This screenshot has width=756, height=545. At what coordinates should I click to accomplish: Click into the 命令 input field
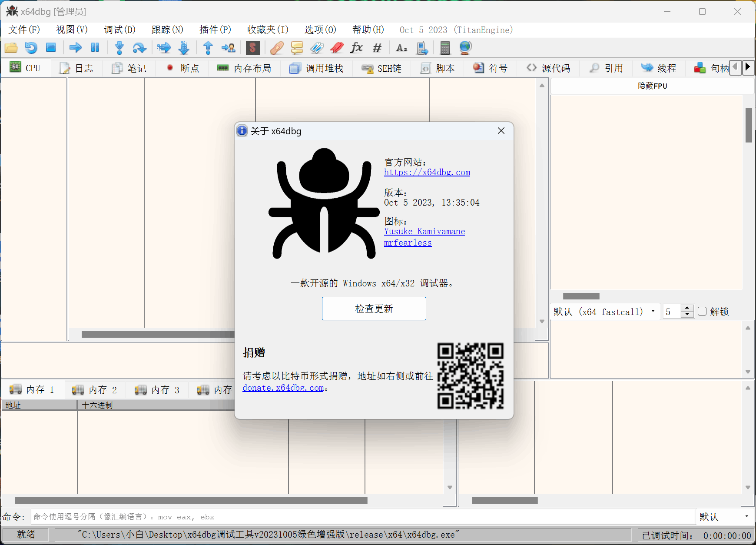pos(363,517)
